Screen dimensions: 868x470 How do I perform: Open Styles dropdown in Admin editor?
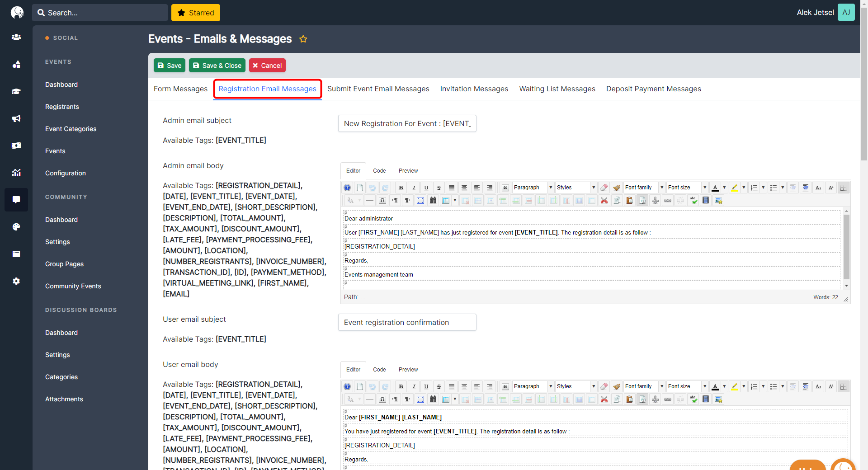(576, 188)
